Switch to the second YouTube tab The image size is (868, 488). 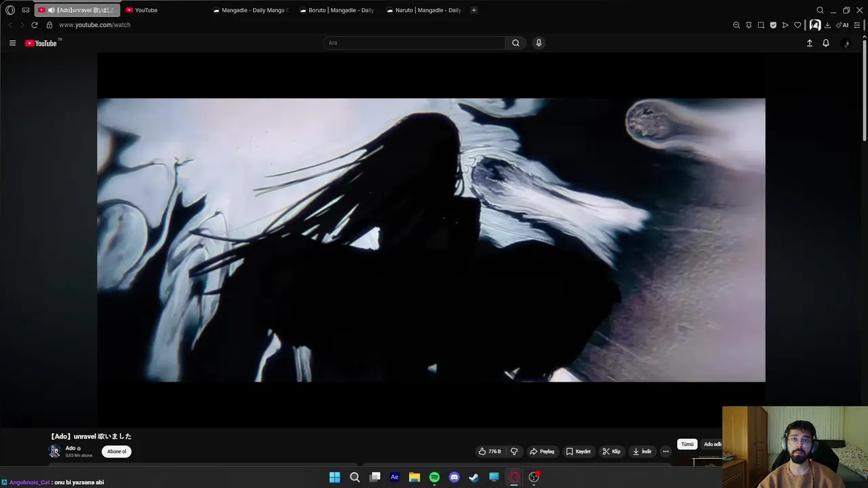[x=163, y=10]
